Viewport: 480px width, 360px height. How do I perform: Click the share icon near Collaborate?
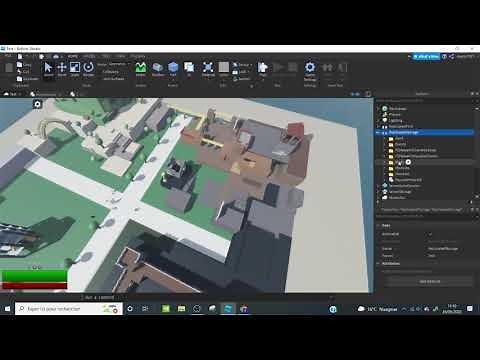(452, 57)
